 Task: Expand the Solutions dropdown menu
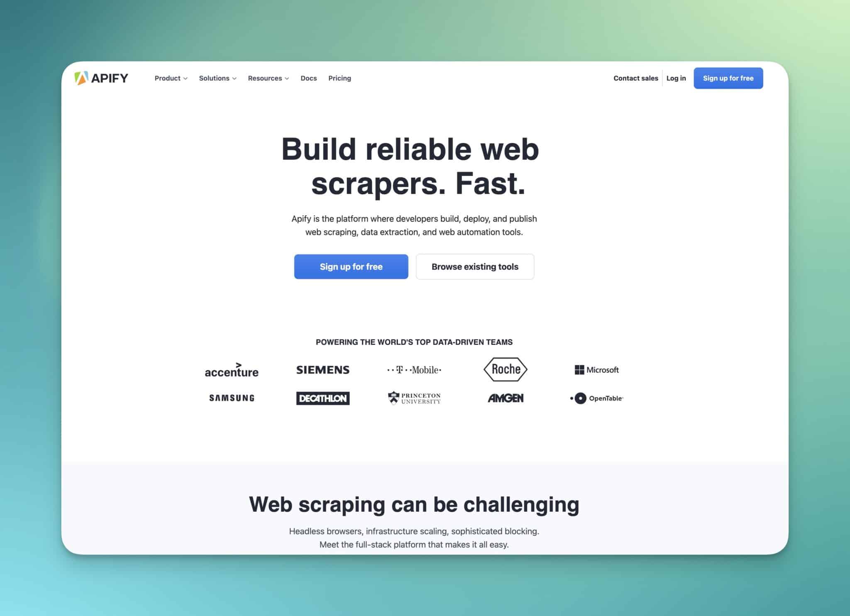tap(217, 78)
